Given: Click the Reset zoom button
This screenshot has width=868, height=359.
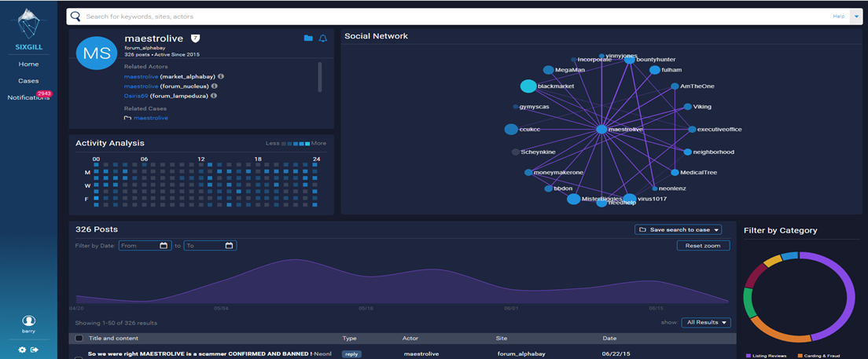Looking at the screenshot, I should [x=703, y=246].
